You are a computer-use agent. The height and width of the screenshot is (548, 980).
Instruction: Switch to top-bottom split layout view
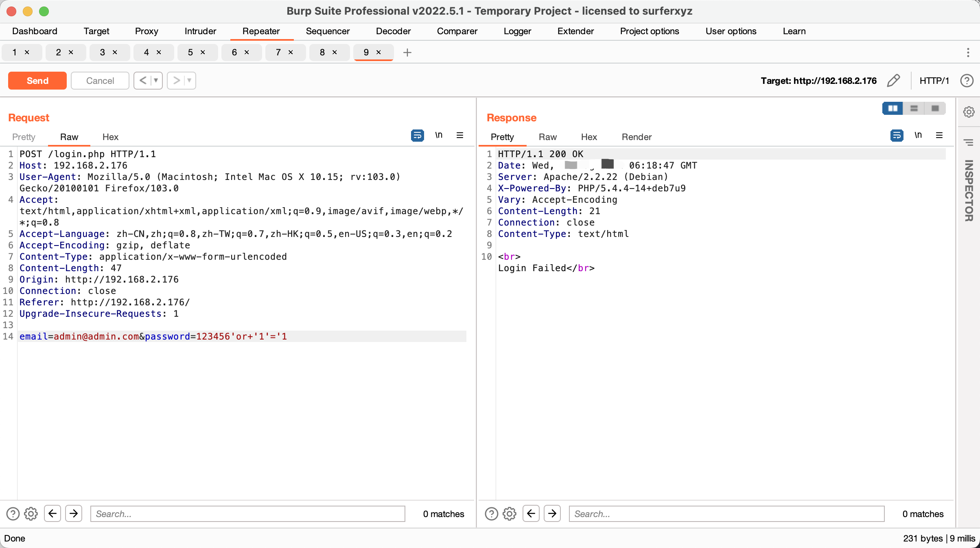pyautogui.click(x=914, y=108)
